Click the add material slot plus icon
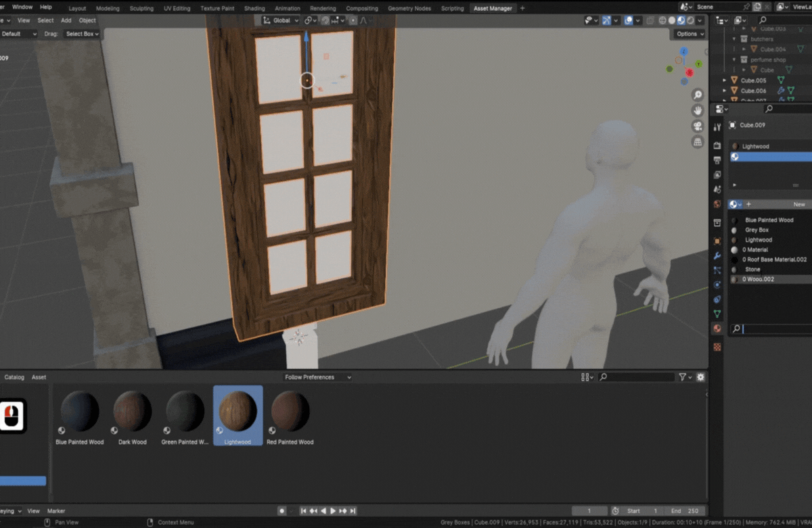This screenshot has height=528, width=812. click(748, 204)
